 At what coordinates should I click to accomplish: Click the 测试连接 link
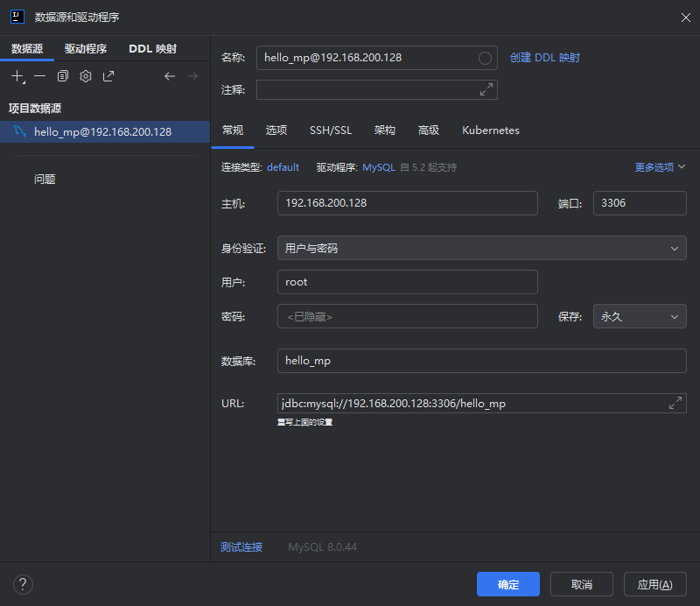241,547
